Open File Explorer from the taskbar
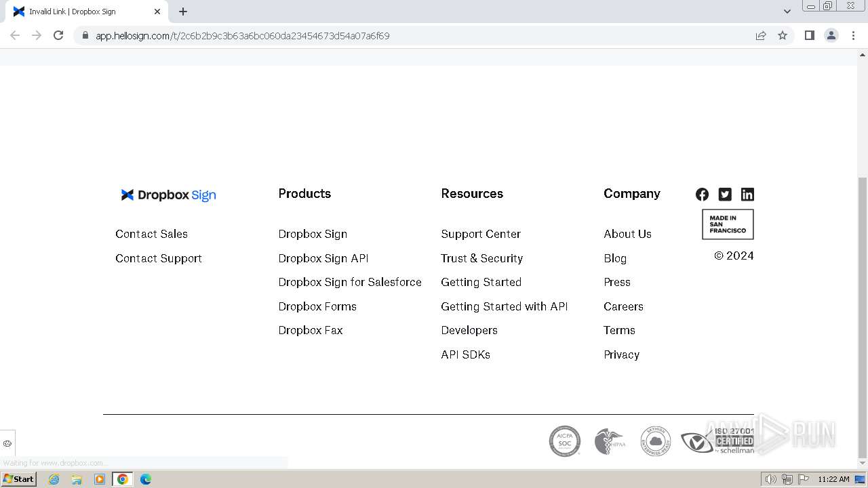This screenshot has height=488, width=868. tap(77, 479)
